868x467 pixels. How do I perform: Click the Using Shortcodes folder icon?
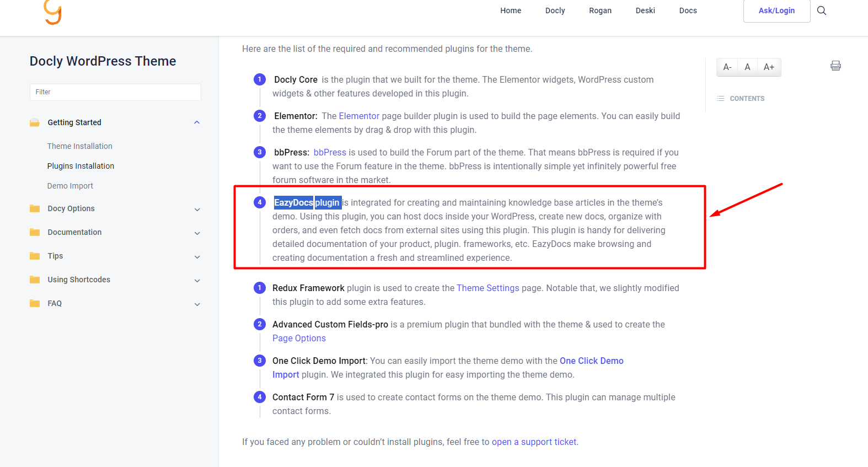point(35,280)
